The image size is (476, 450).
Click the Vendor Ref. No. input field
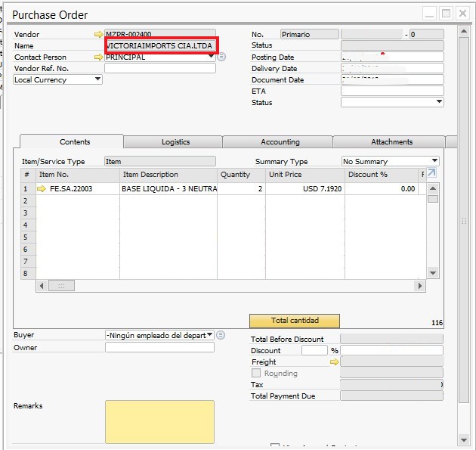[159, 68]
